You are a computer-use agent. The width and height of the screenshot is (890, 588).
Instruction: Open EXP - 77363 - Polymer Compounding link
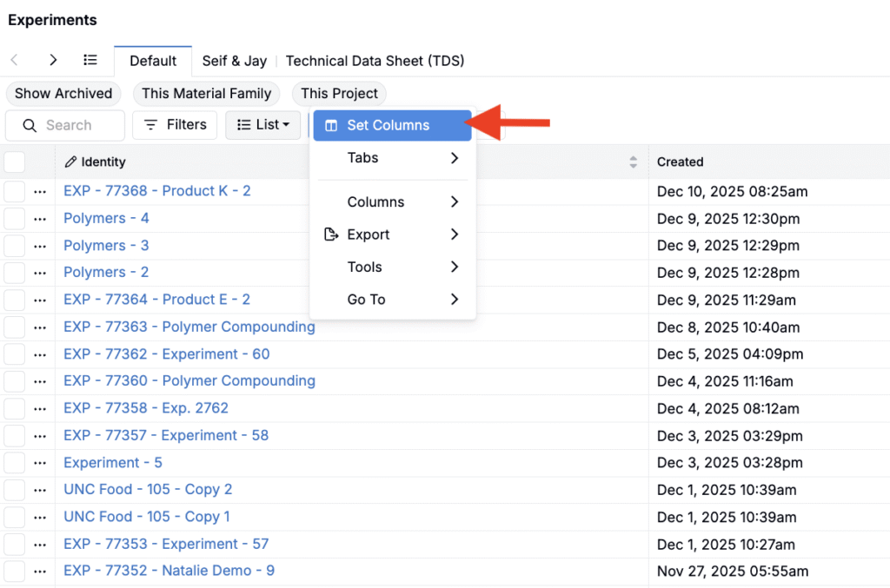[189, 327]
